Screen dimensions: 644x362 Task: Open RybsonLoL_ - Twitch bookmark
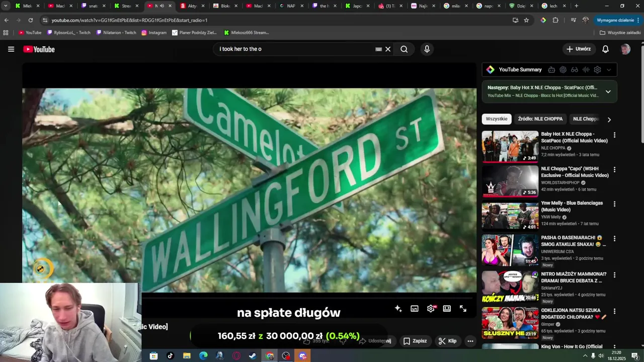tap(69, 33)
